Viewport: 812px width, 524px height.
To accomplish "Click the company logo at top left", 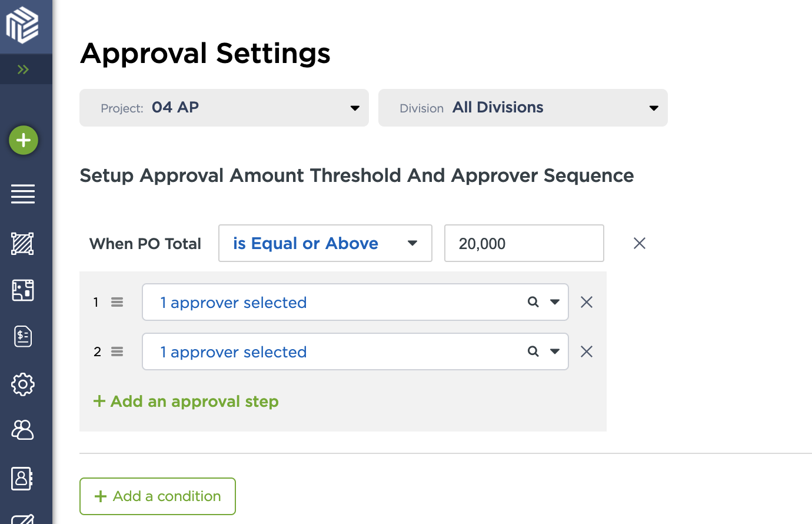I will click(22, 25).
